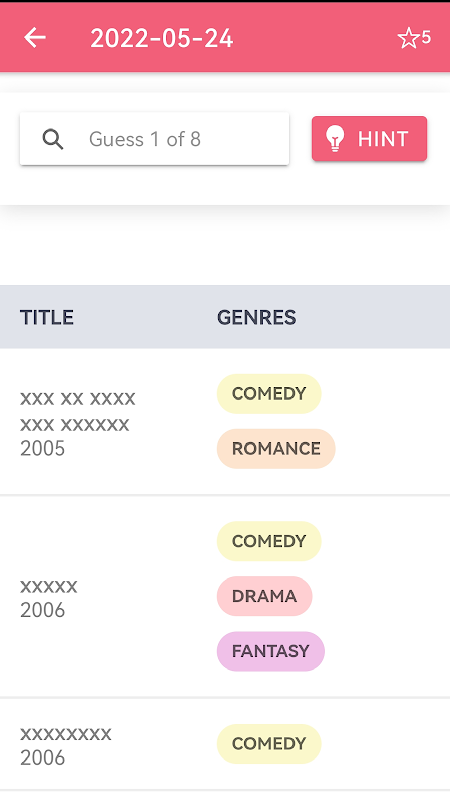The width and height of the screenshot is (450, 800).
Task: Select the GENRES column header
Action: 257,317
